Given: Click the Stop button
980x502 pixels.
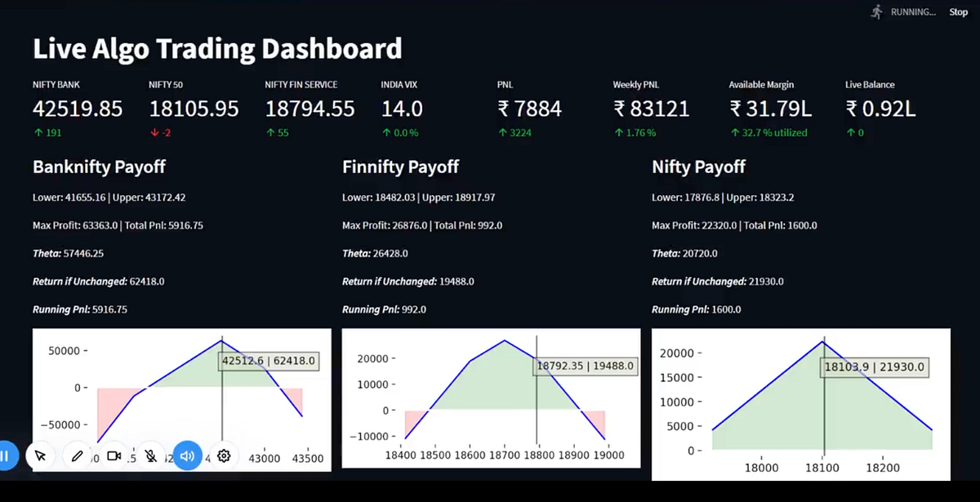Looking at the screenshot, I should [x=957, y=11].
